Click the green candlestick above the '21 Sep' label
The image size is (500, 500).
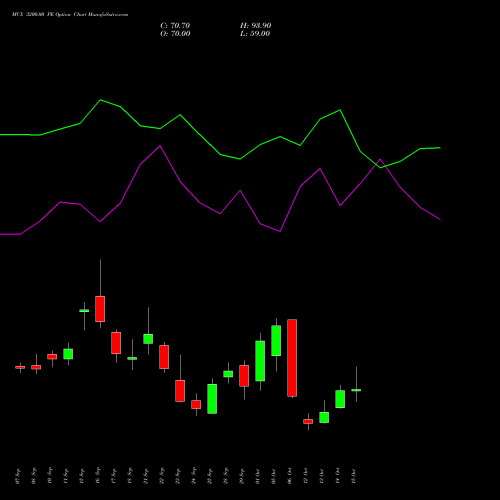point(148,339)
